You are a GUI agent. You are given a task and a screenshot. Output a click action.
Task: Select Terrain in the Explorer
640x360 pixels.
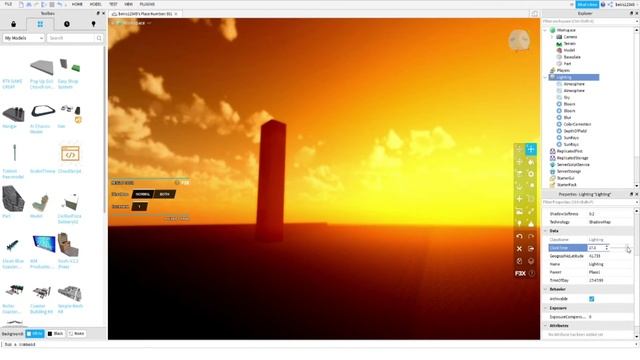(569, 44)
